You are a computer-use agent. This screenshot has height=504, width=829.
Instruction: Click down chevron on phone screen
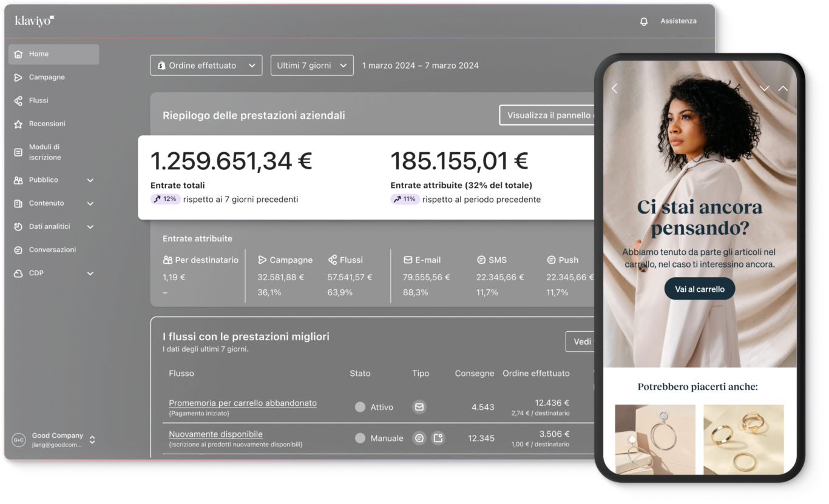click(x=765, y=89)
